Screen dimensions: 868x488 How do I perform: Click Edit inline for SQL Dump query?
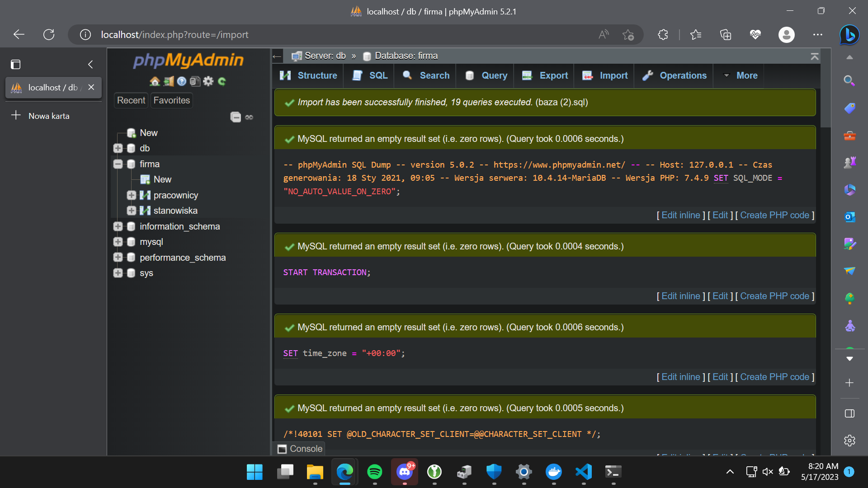click(x=680, y=216)
